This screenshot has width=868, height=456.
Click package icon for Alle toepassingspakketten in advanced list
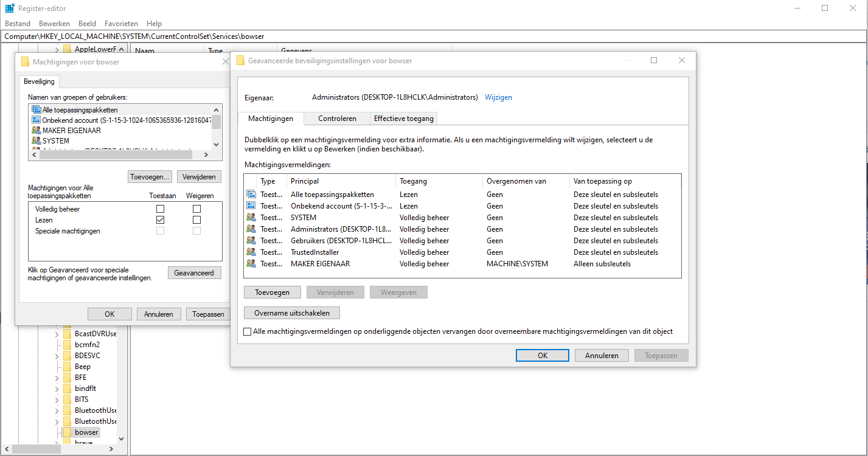(x=251, y=195)
